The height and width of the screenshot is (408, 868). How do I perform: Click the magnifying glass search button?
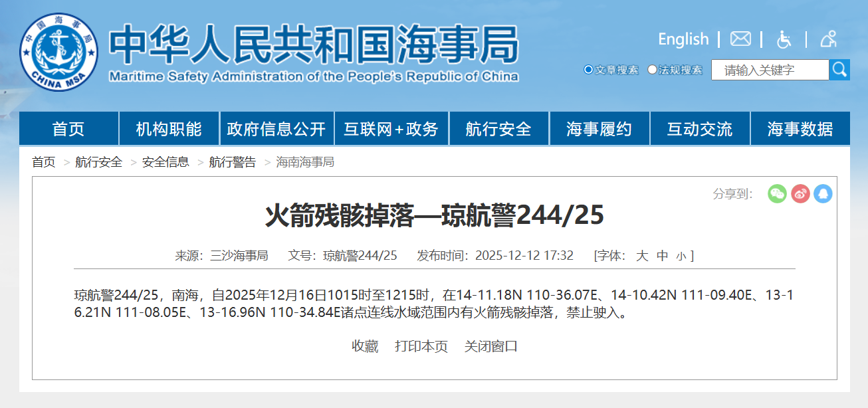pos(839,70)
